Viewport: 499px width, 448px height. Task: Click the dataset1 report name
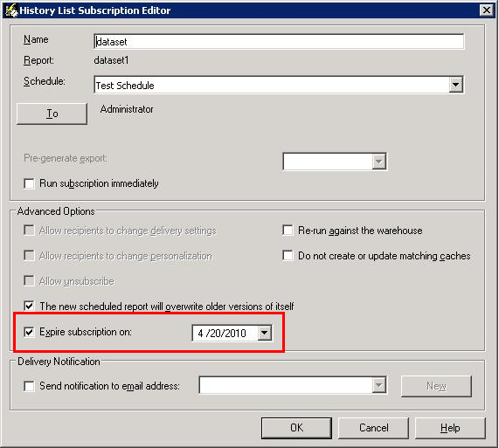pyautogui.click(x=111, y=60)
